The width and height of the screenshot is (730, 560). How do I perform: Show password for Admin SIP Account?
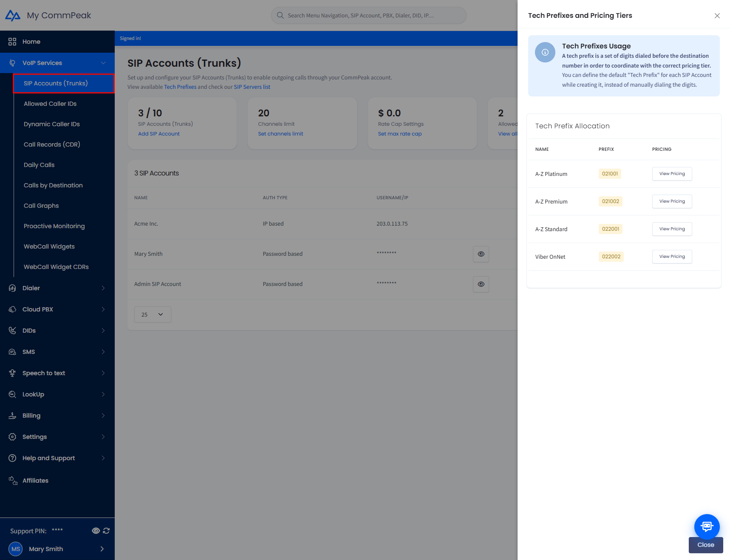point(481,284)
